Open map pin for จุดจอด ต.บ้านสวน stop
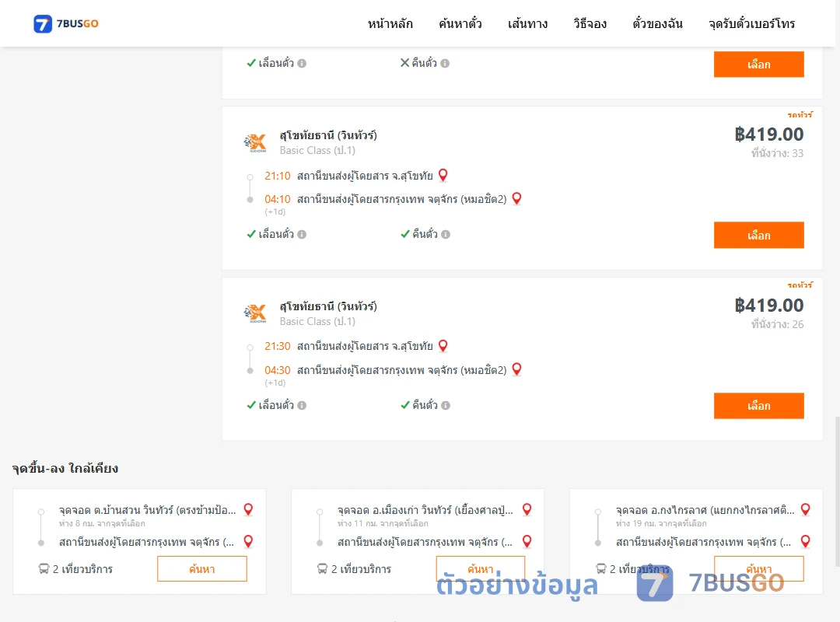Image resolution: width=840 pixels, height=622 pixels. pos(249,509)
